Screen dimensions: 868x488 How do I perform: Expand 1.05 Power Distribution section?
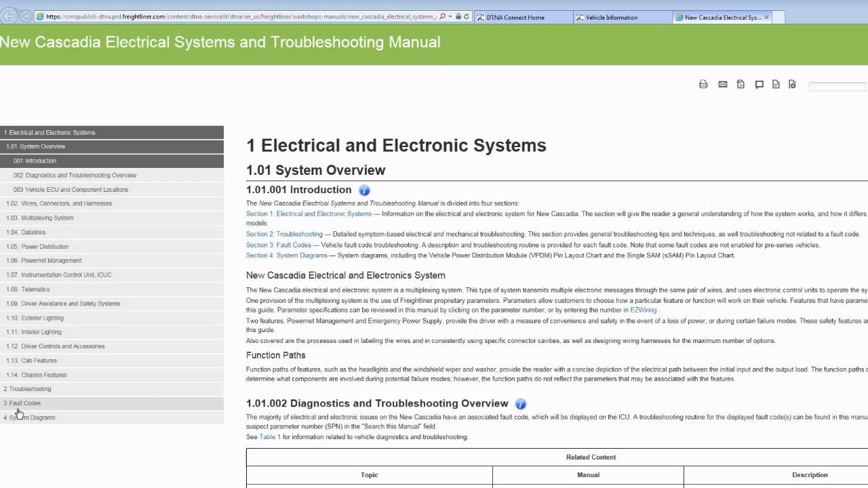click(x=112, y=247)
